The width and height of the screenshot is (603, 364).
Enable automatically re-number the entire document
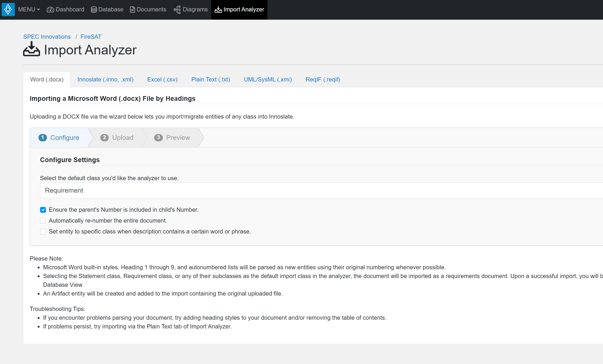(x=43, y=221)
